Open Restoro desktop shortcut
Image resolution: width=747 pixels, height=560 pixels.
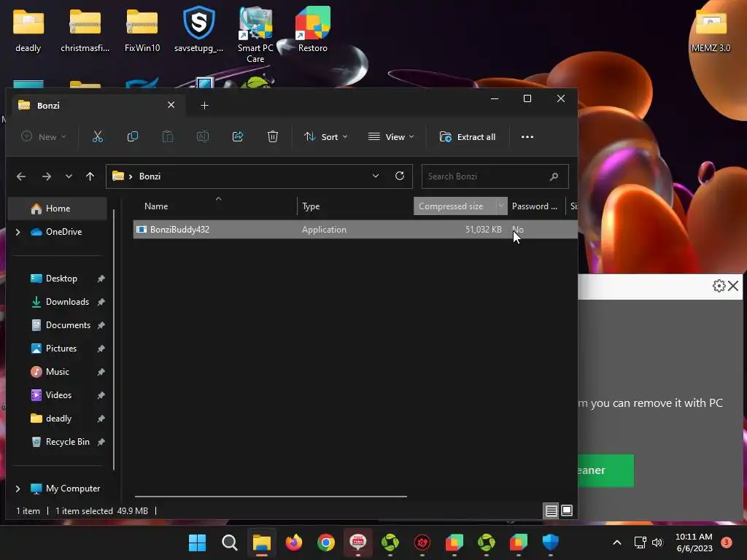[312, 29]
